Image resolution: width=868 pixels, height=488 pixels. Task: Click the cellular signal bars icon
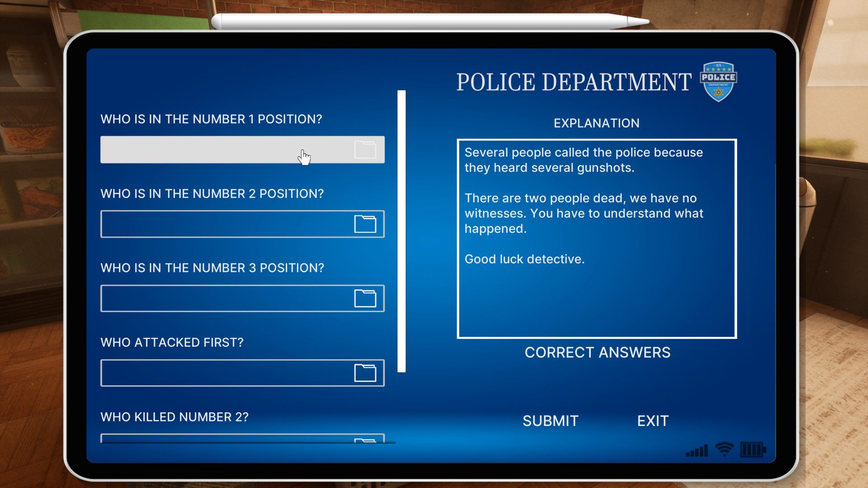click(x=697, y=450)
